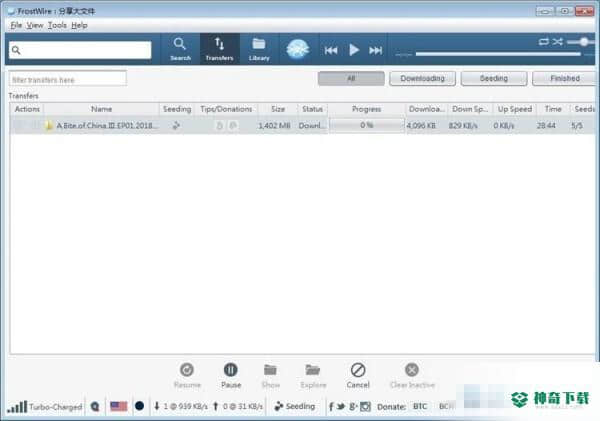
Task: Select the A Bite of China transfer row
Action: point(302,126)
